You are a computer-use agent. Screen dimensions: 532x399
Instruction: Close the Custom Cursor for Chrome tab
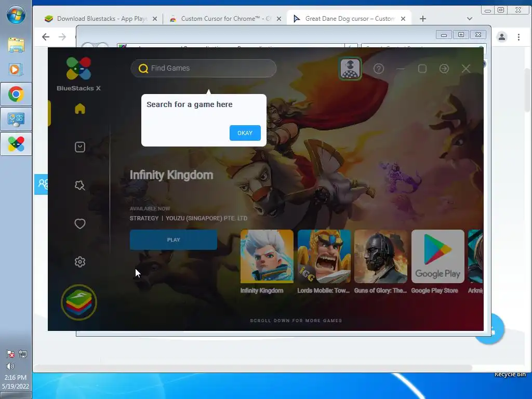(279, 19)
